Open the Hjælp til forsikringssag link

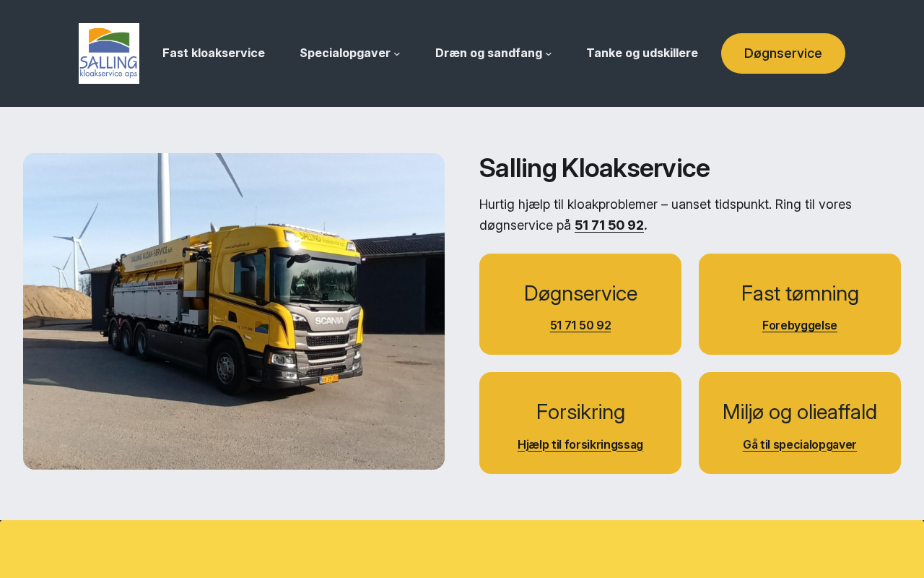[x=580, y=444]
